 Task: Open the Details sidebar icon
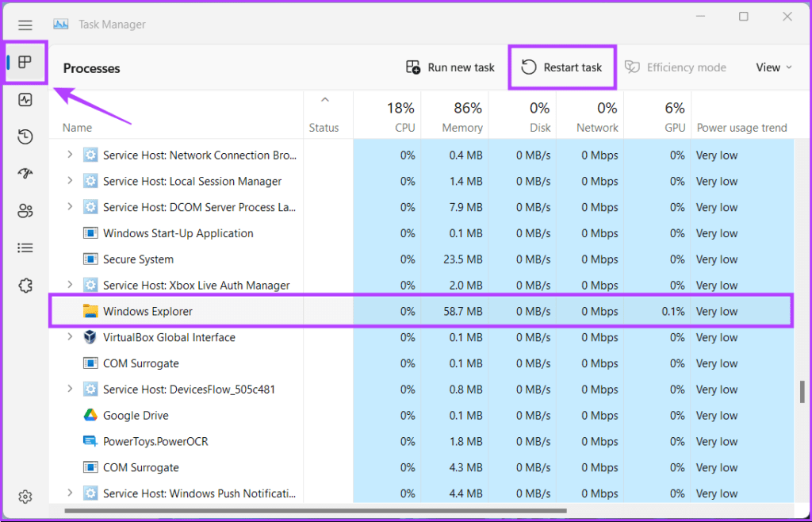(x=25, y=247)
